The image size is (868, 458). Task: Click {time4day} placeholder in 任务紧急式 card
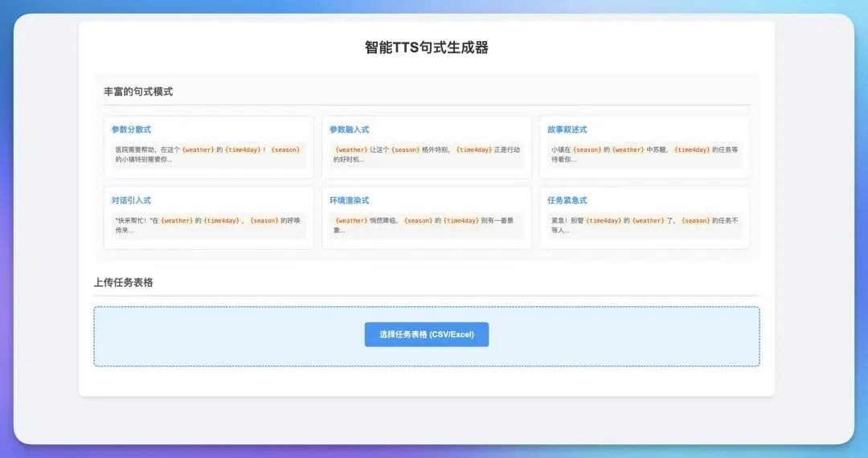tap(604, 220)
